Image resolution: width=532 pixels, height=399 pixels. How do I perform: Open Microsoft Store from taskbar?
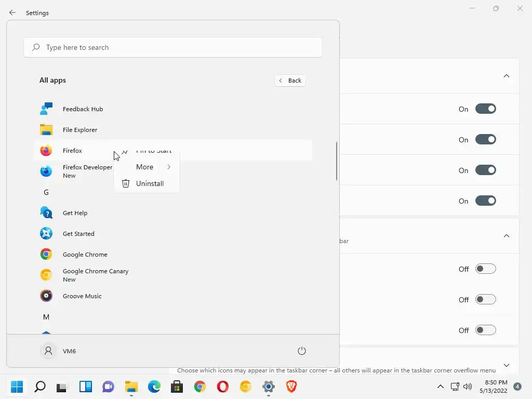(177, 387)
